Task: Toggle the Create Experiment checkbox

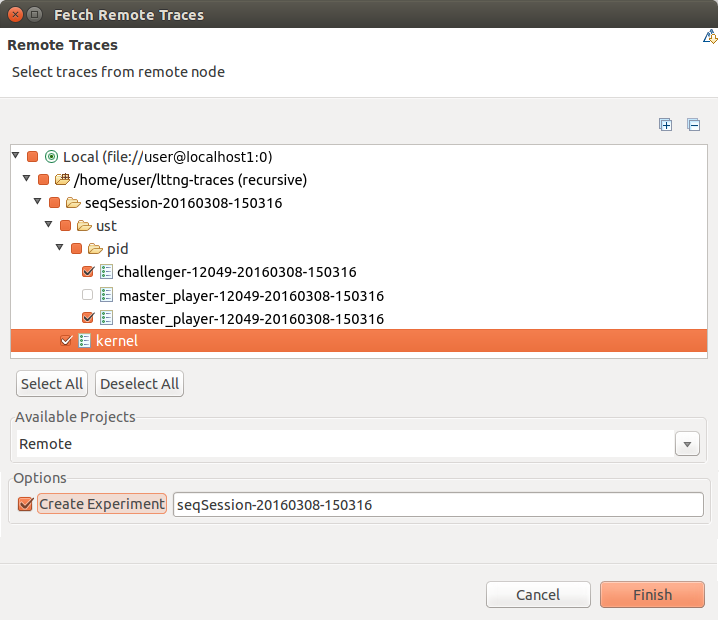Action: (26, 504)
